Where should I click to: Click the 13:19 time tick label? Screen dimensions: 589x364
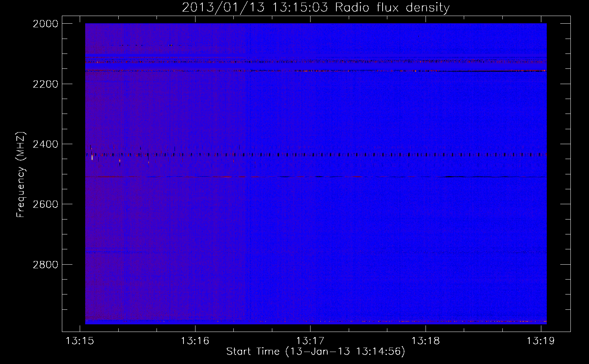(541, 341)
